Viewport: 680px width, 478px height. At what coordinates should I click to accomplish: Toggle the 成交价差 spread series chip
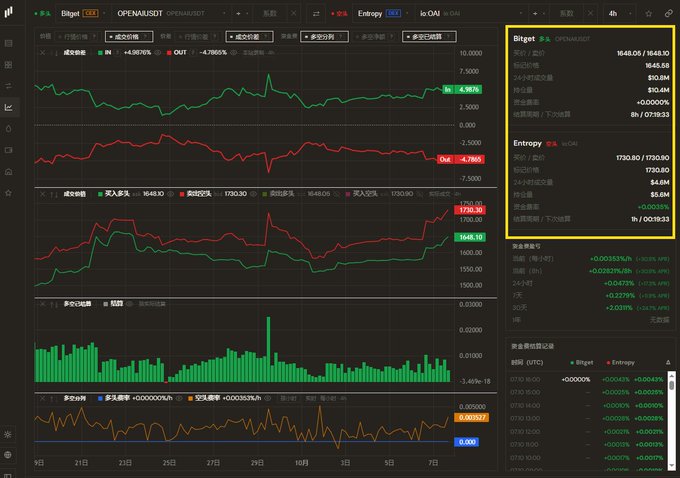click(x=249, y=37)
